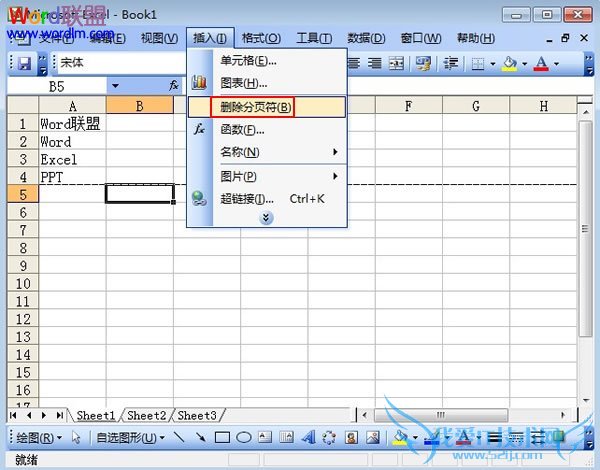This screenshot has height=470, width=600.
Task: Click the chart icon next to 图表(H)
Action: click(x=199, y=82)
